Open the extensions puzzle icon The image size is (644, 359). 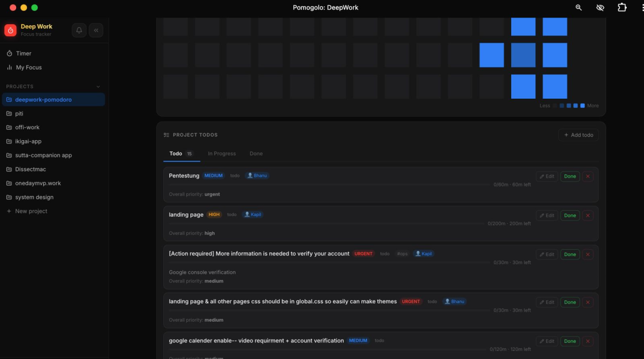click(x=622, y=7)
